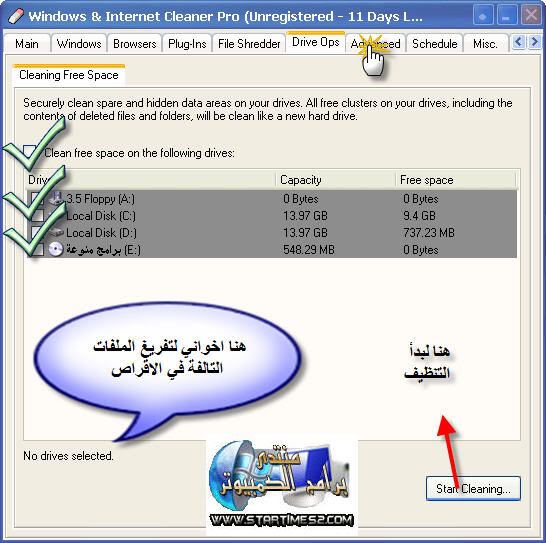Select the Cleaning Free Space sub-tab
The width and height of the screenshot is (546, 543).
69,75
